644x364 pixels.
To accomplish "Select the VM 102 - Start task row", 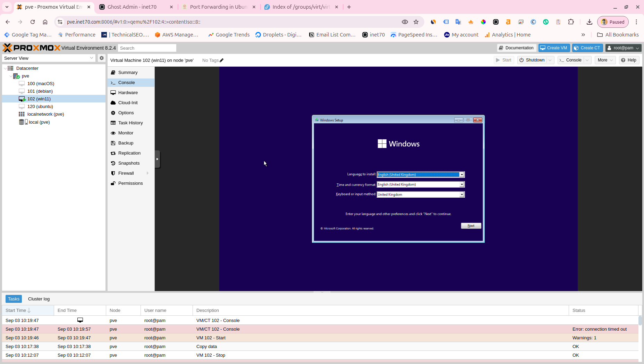I will (320, 338).
